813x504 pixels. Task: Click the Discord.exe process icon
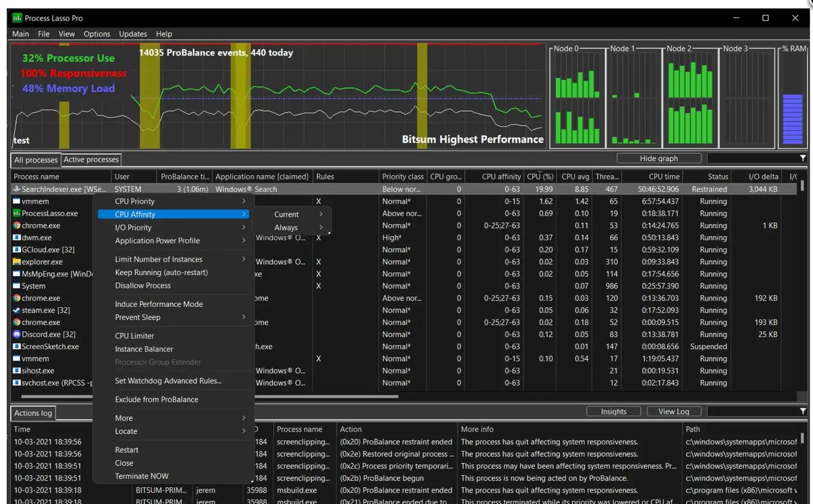(16, 334)
